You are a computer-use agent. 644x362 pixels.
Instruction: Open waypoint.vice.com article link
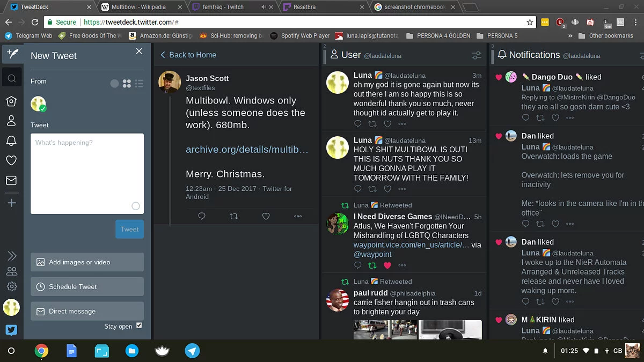(x=412, y=245)
